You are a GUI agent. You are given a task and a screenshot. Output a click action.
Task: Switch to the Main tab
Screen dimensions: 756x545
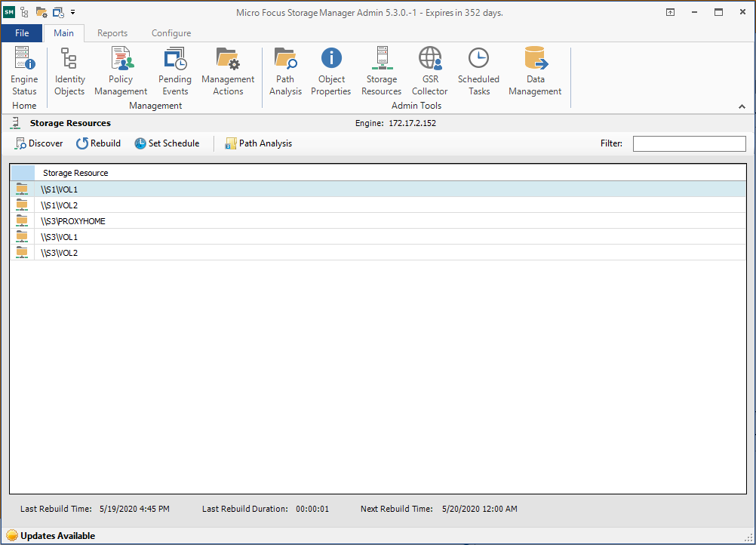coord(63,32)
